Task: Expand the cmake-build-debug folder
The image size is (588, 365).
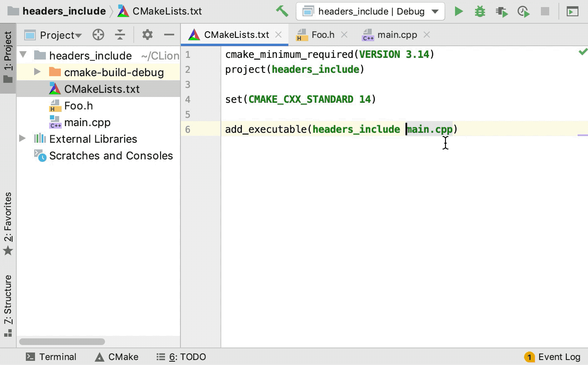Action: [x=37, y=72]
